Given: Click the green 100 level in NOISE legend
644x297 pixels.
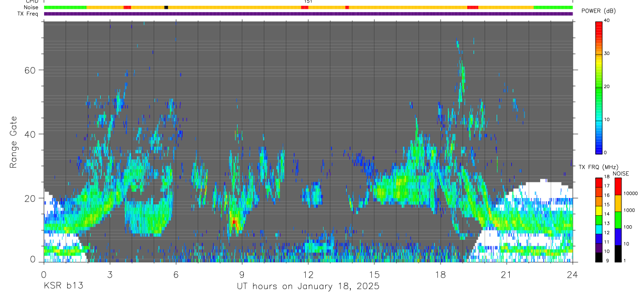Looking at the screenshot, I should coord(618,219).
